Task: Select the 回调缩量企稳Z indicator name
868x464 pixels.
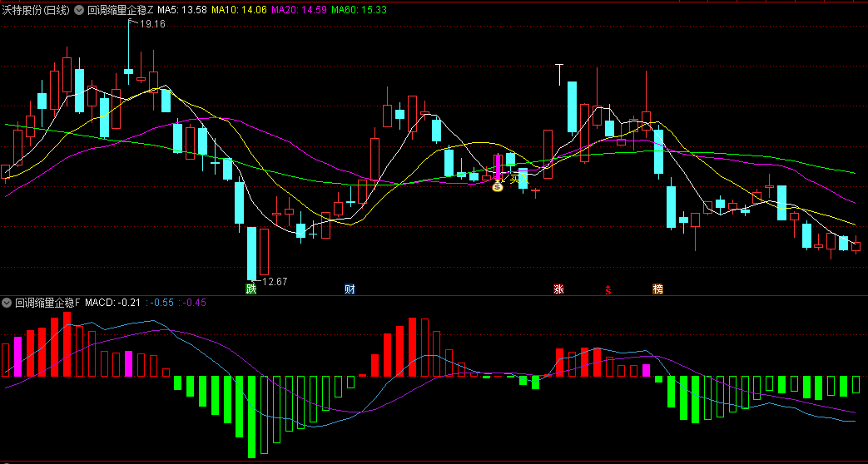Action: pyautogui.click(x=121, y=9)
